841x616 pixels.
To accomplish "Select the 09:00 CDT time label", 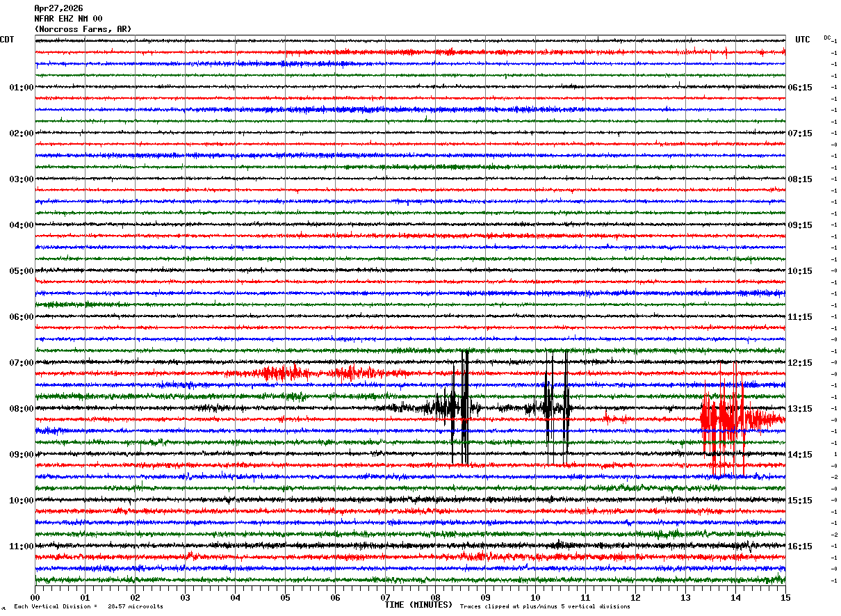I will 22,455.
